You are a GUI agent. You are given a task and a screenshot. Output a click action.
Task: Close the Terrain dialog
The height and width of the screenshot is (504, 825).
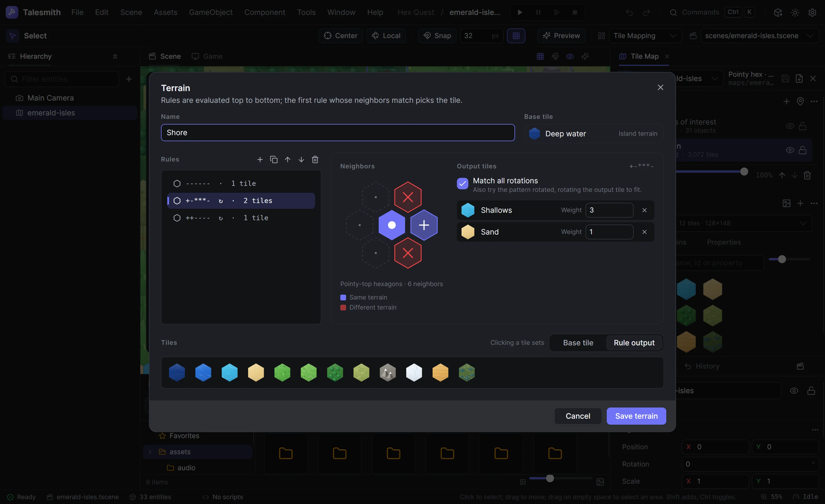[660, 87]
